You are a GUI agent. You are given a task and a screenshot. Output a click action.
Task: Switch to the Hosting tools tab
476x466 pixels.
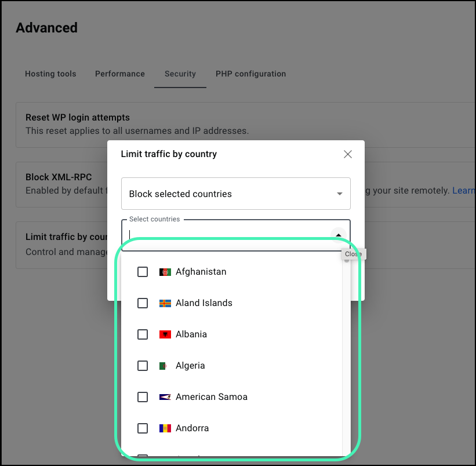pos(50,74)
